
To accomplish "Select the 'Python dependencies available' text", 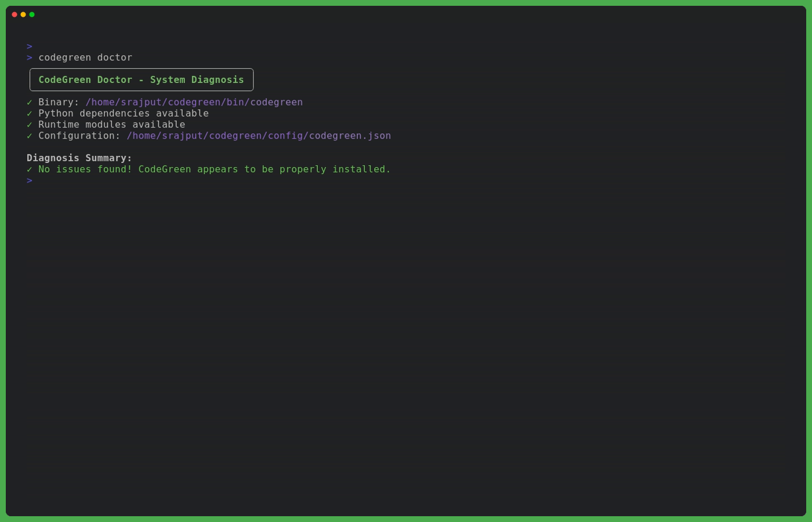I will click(124, 114).
